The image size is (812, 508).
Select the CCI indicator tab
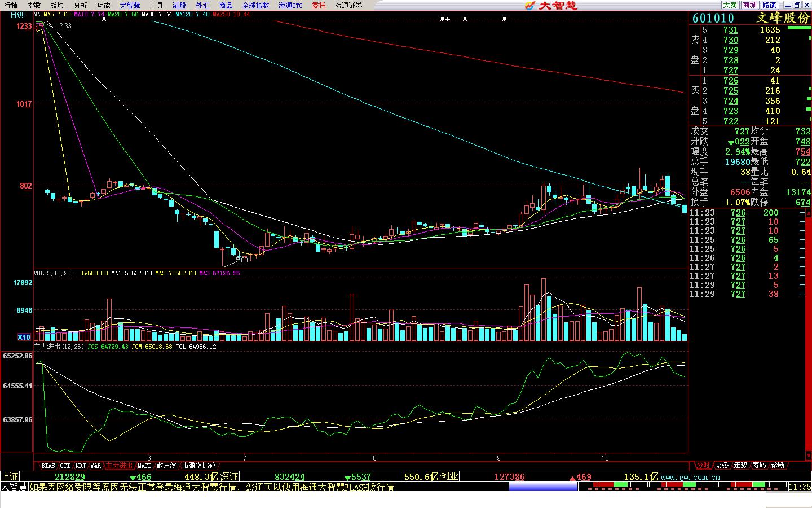tap(65, 466)
